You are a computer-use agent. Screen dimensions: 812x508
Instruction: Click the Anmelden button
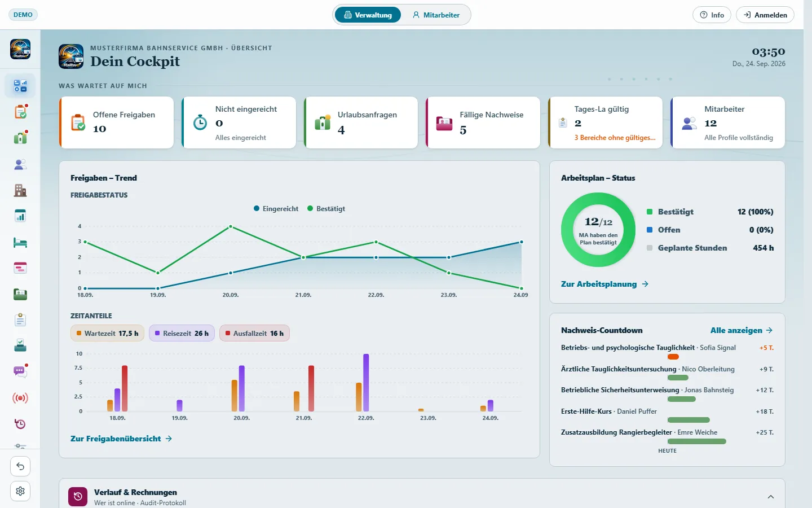pyautogui.click(x=765, y=15)
